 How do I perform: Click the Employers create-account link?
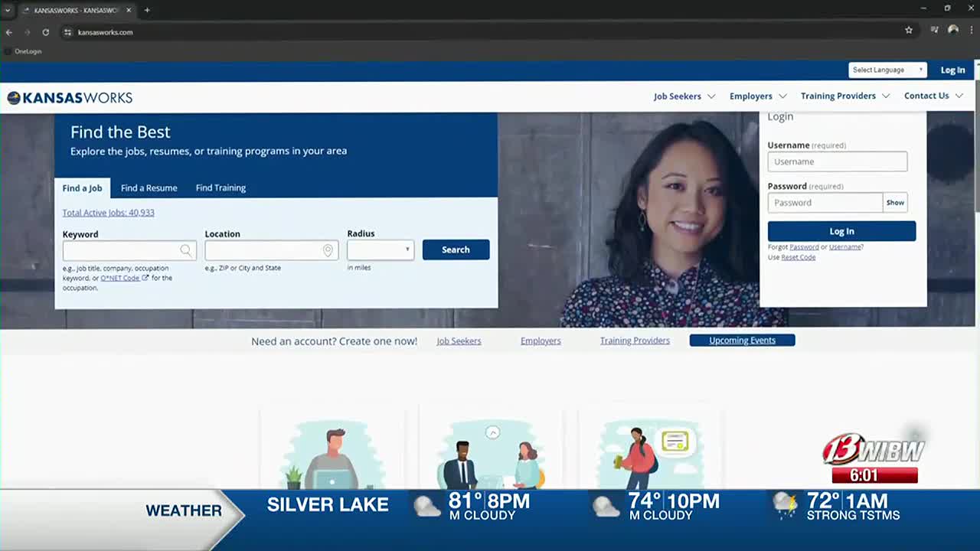[x=541, y=341]
